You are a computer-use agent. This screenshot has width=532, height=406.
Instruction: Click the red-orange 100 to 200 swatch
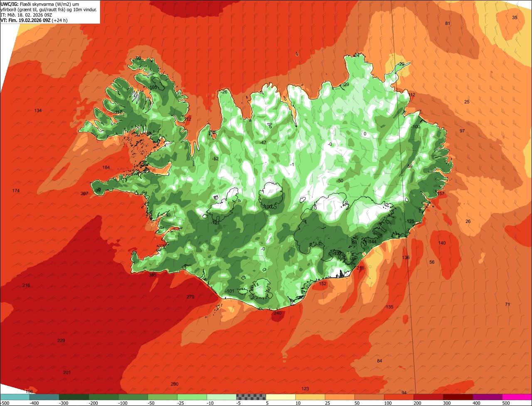(399, 397)
